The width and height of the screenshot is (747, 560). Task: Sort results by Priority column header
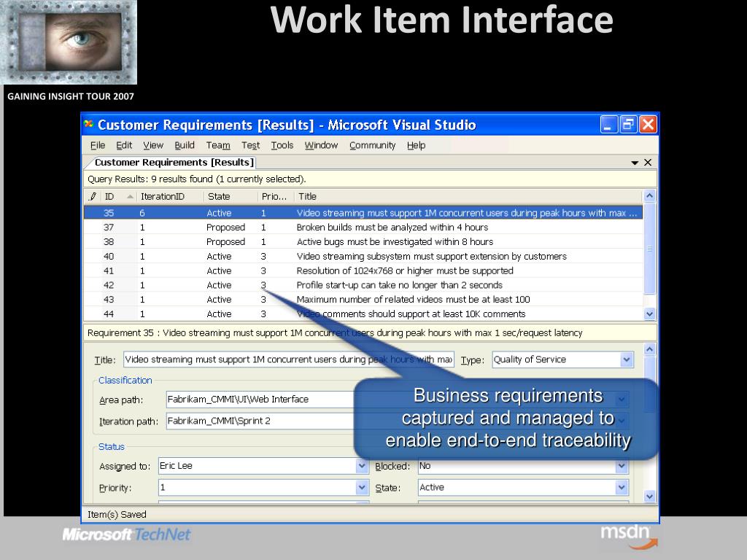[x=274, y=196]
